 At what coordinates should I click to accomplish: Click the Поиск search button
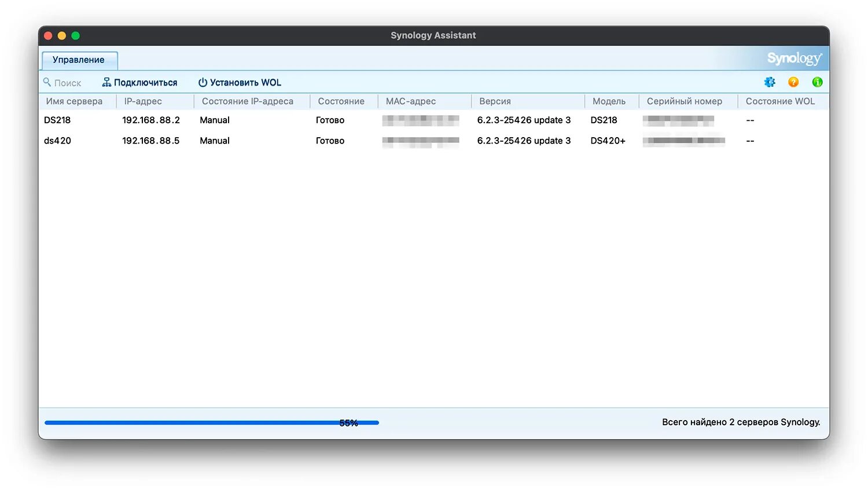pyautogui.click(x=62, y=83)
